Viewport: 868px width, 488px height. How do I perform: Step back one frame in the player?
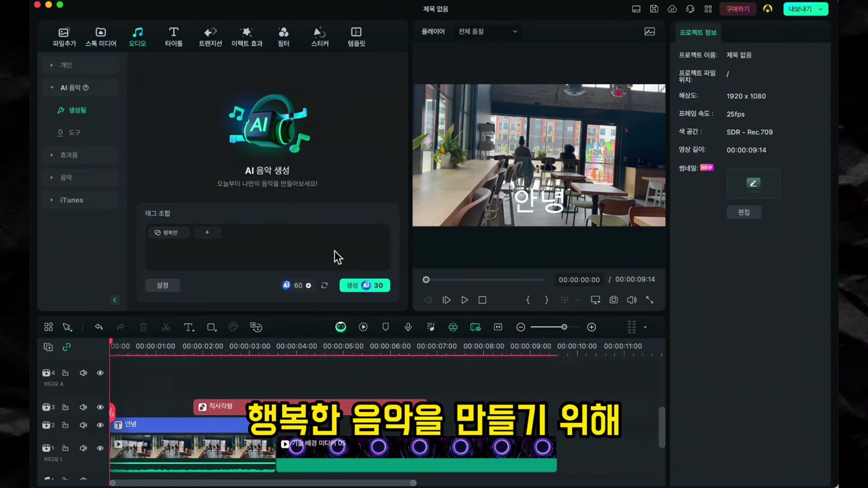point(428,300)
